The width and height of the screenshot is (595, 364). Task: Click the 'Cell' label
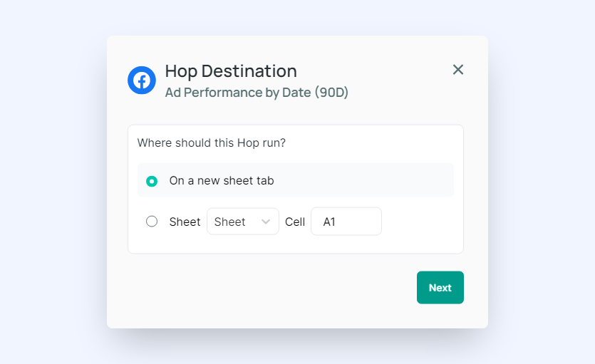pos(295,222)
